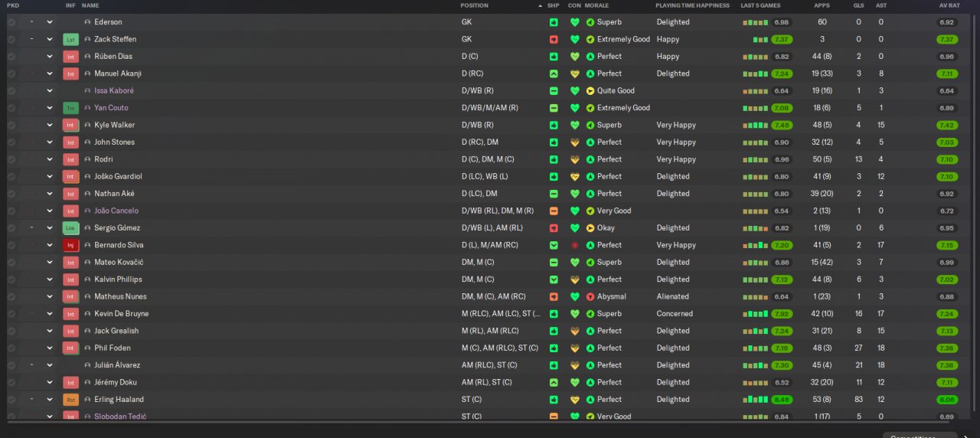980x438 pixels.
Task: Click João Cancelo's orange match sharpness icon
Action: (554, 211)
